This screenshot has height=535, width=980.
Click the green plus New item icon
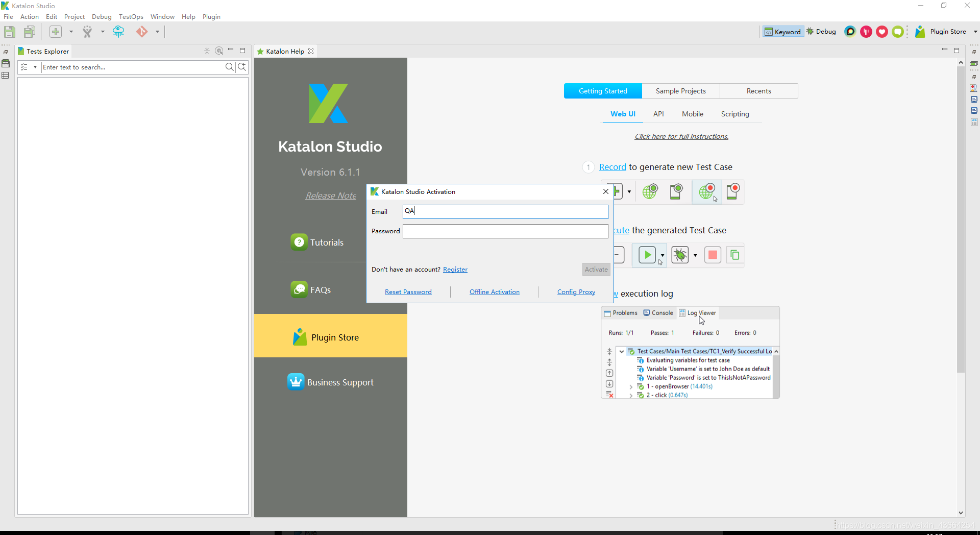pyautogui.click(x=56, y=32)
